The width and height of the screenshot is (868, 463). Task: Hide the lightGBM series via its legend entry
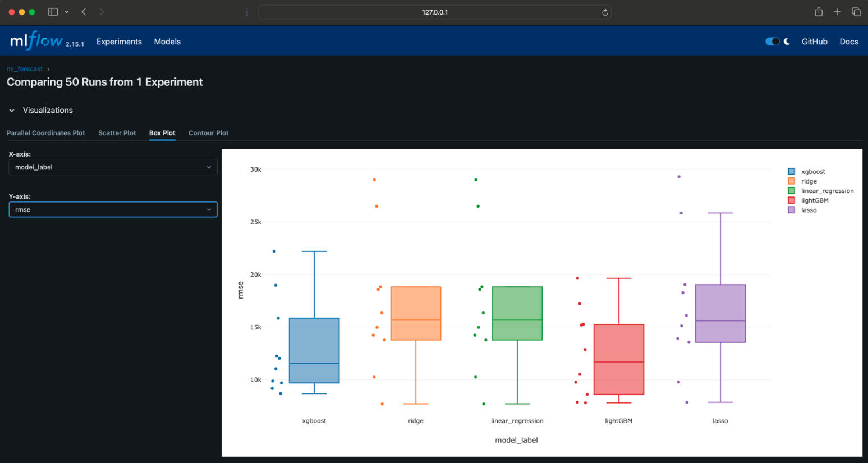point(814,200)
